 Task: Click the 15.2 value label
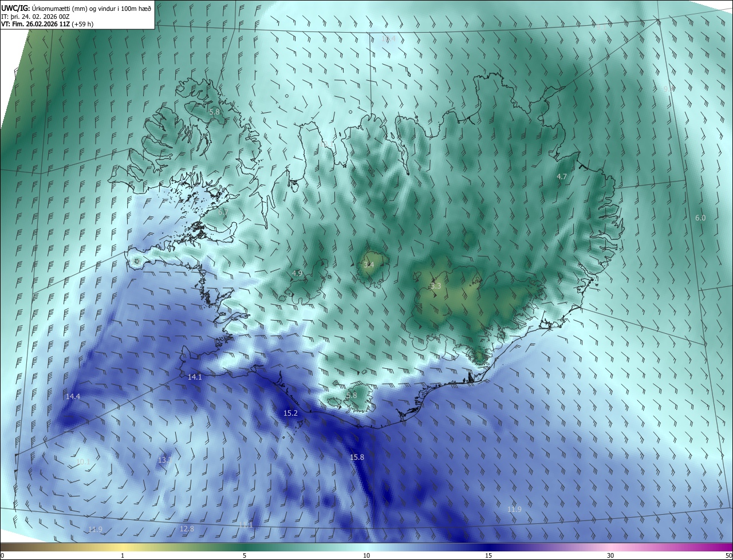point(291,413)
